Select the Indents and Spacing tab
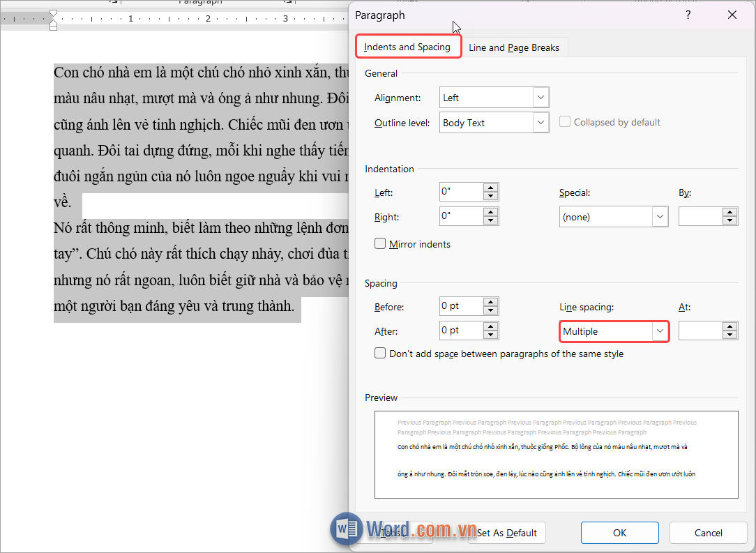 [x=408, y=47]
